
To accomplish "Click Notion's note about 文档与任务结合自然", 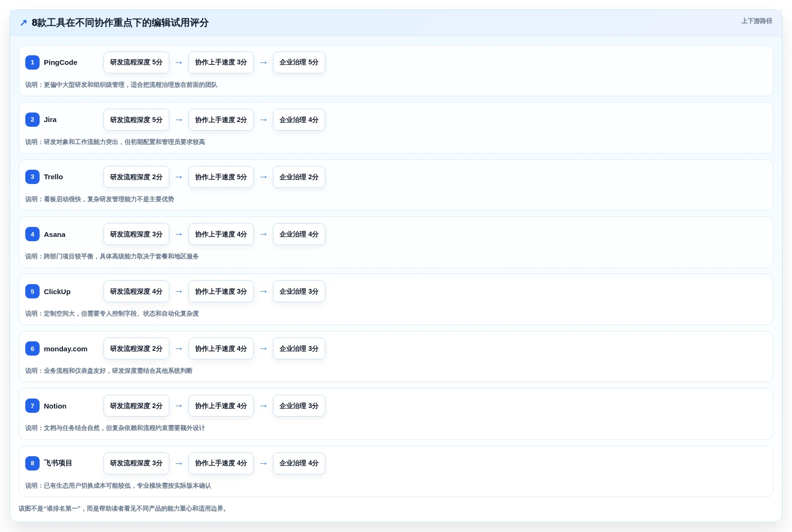I will pyautogui.click(x=115, y=428).
